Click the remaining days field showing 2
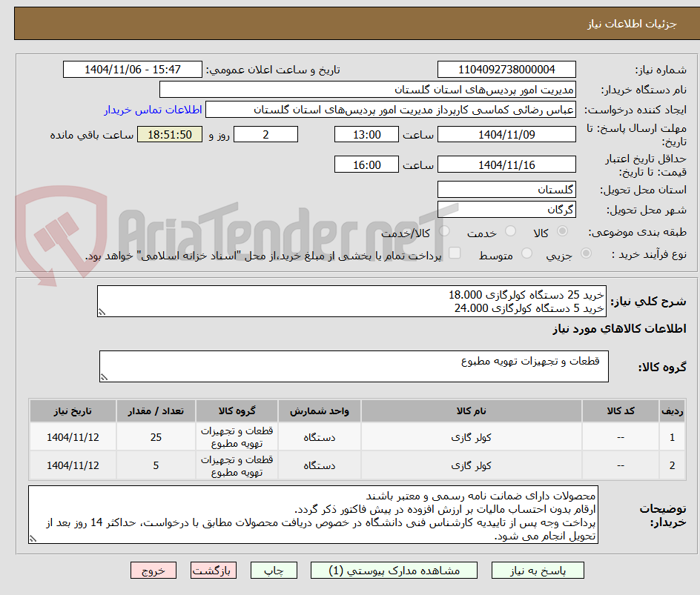Image resolution: width=700 pixels, height=595 pixels. coord(265,134)
